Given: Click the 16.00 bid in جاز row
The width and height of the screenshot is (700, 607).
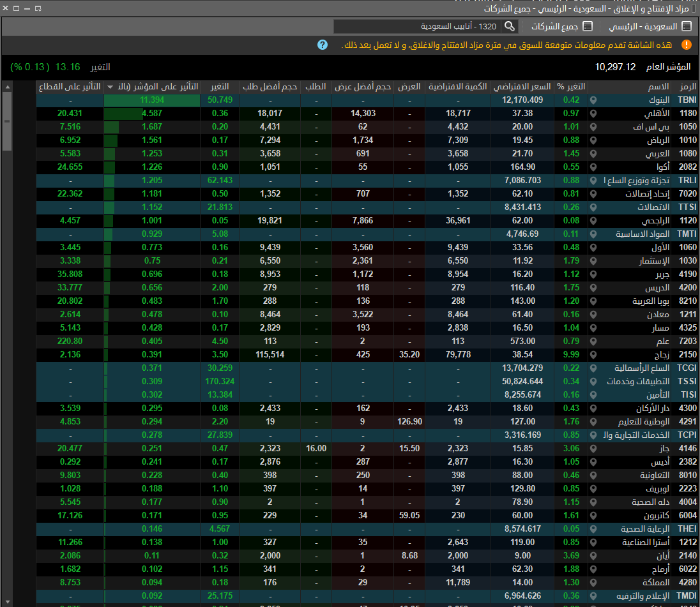Looking at the screenshot, I should [316, 449].
